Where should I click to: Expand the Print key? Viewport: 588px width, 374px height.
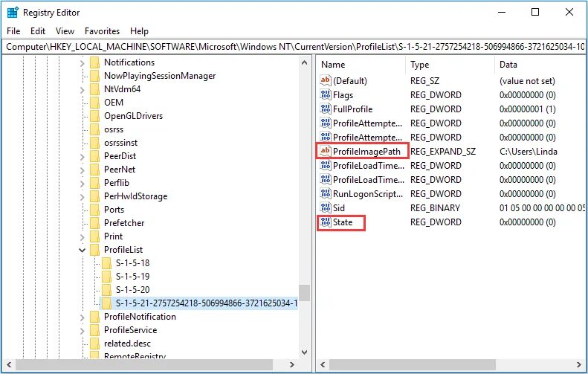tap(82, 237)
